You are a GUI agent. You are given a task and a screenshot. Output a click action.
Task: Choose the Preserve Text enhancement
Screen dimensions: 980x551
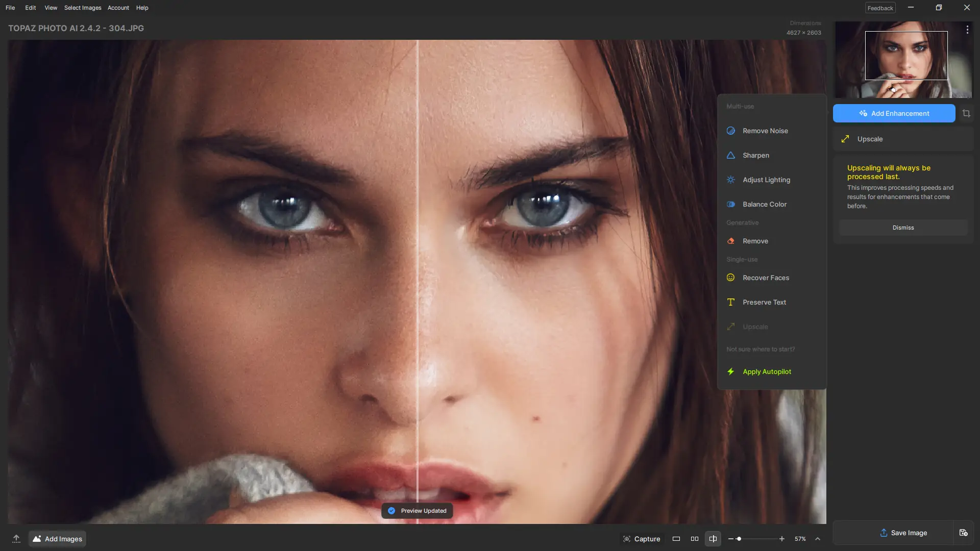(x=764, y=302)
